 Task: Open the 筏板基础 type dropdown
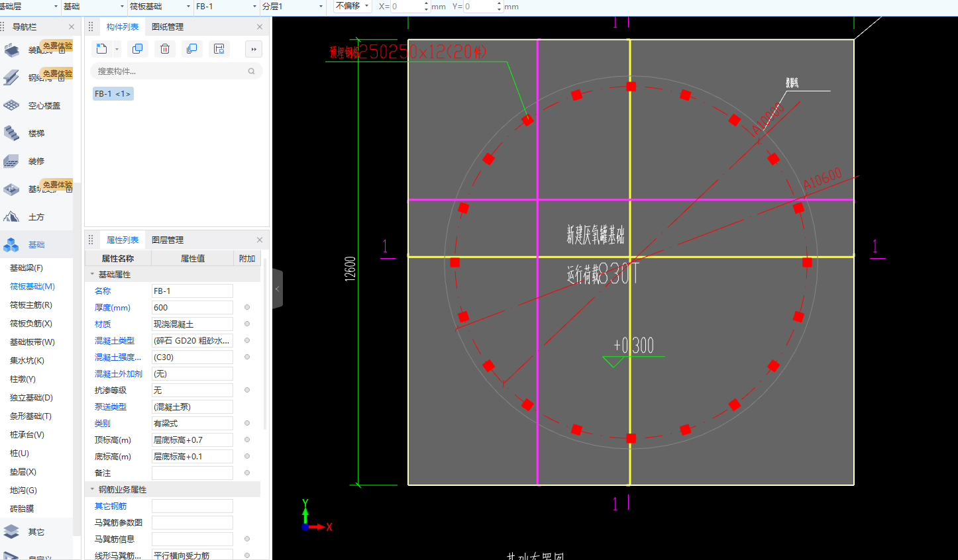(189, 7)
